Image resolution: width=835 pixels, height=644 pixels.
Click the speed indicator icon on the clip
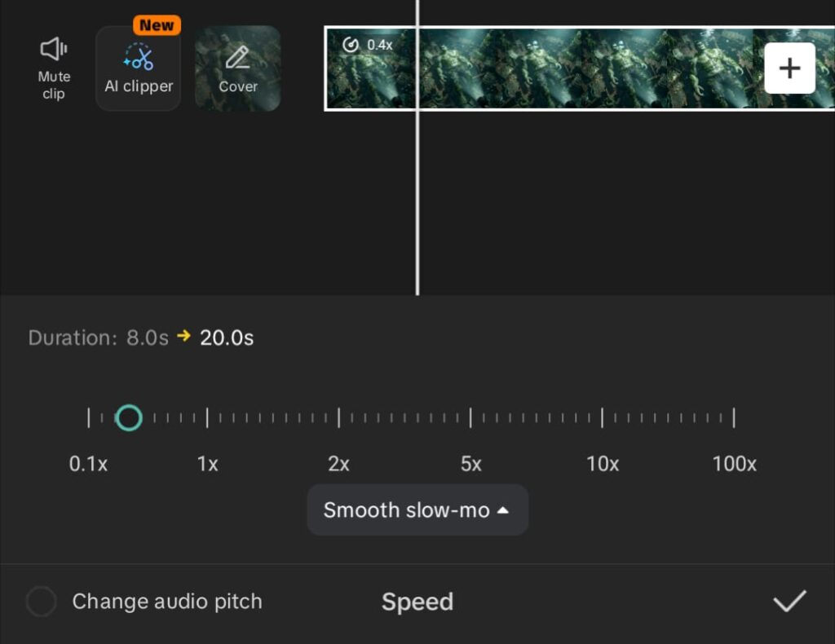(352, 45)
